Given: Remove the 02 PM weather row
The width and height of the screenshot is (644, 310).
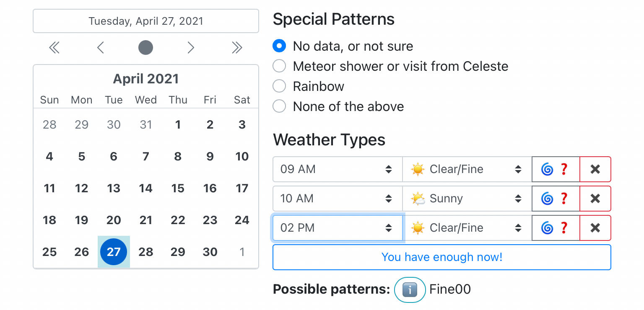Looking at the screenshot, I should pos(595,228).
